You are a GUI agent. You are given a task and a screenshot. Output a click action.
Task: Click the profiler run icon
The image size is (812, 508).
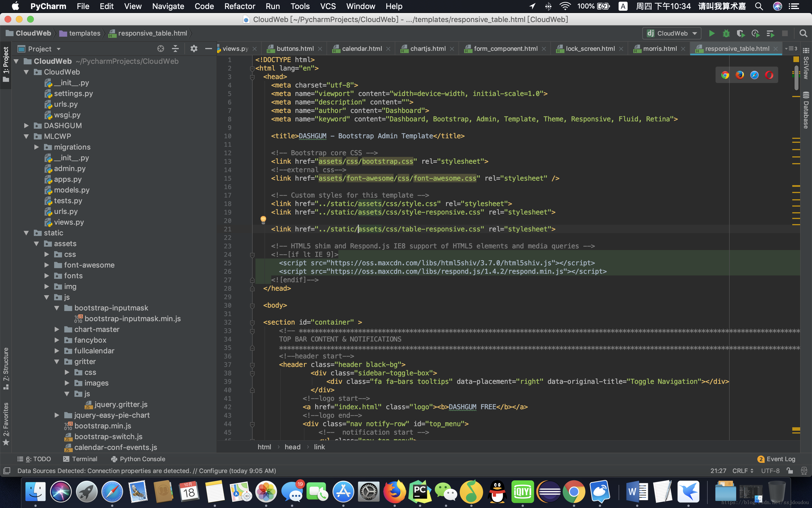[x=755, y=33]
